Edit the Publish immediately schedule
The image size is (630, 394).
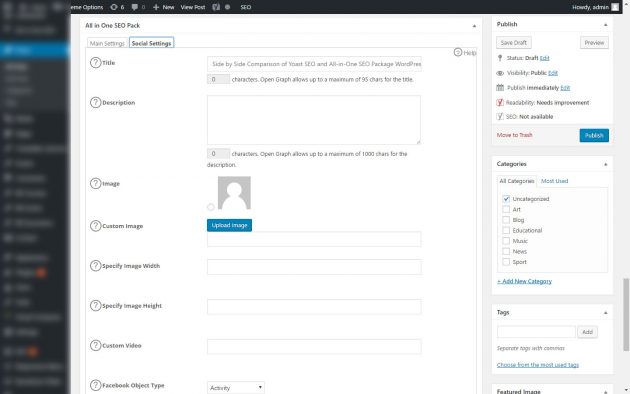tap(565, 88)
